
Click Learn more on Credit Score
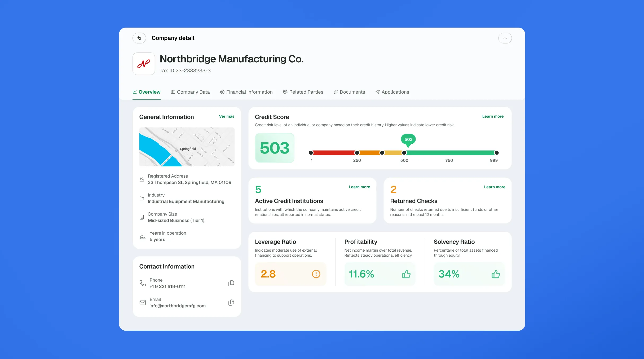[x=493, y=116]
